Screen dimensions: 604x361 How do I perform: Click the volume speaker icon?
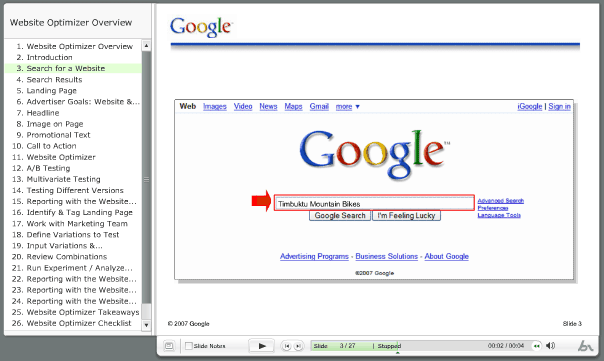point(551,346)
